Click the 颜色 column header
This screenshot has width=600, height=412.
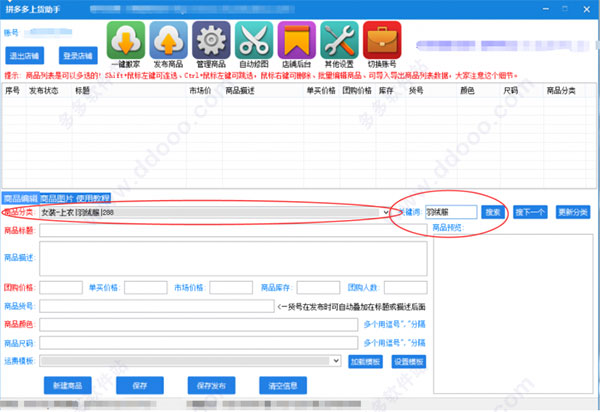click(467, 91)
